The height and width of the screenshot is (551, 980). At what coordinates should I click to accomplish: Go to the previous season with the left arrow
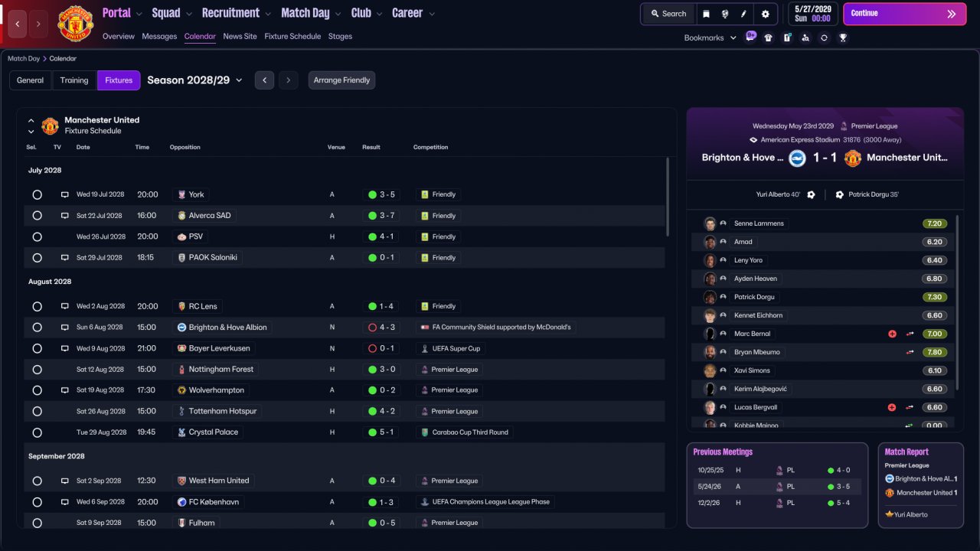coord(264,80)
